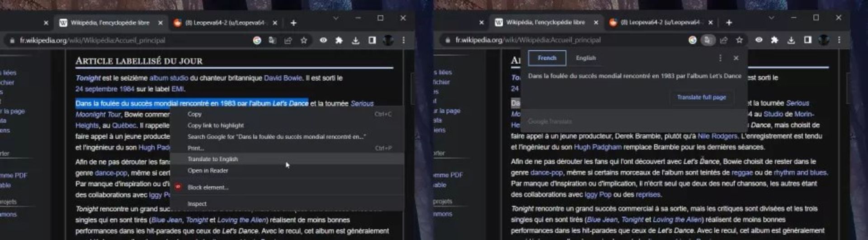Open the reggae link in right window

[742, 173]
